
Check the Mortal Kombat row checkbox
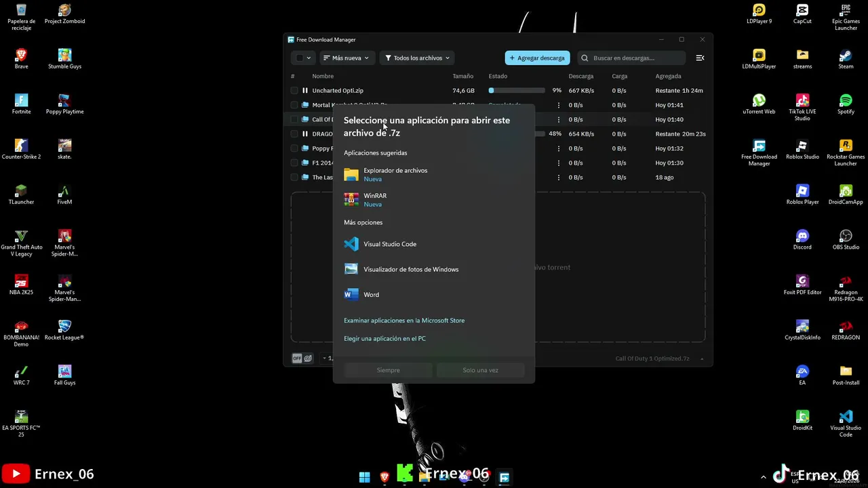pos(294,105)
